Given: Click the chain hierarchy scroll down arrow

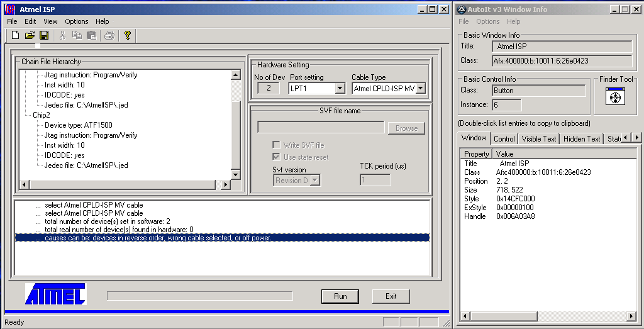Looking at the screenshot, I should click(236, 175).
